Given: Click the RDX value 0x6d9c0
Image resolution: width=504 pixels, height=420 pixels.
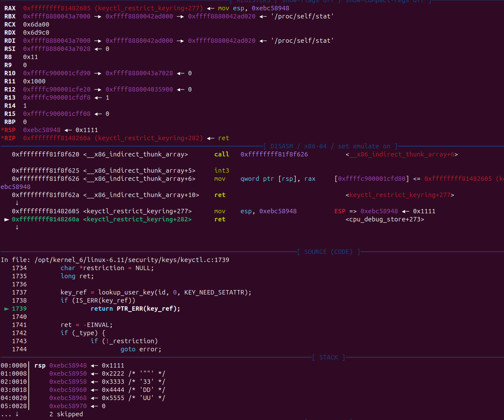Looking at the screenshot, I should pyautogui.click(x=36, y=32).
